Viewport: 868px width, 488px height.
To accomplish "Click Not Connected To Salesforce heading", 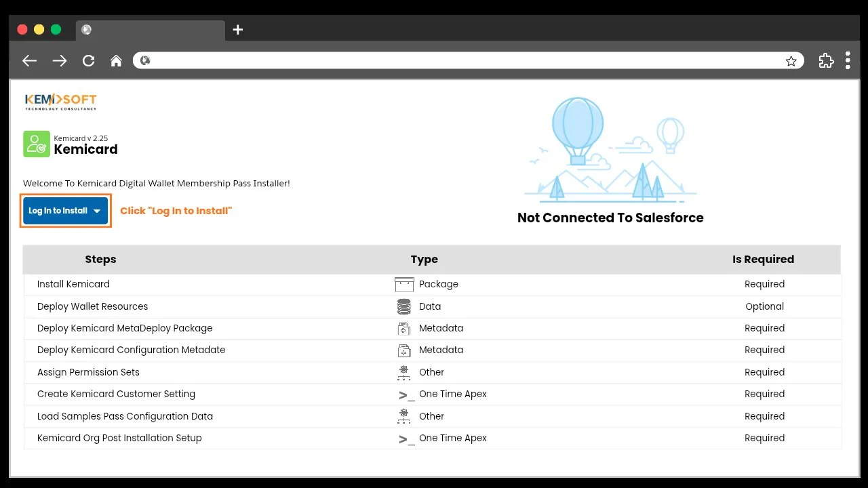I will (x=610, y=218).
